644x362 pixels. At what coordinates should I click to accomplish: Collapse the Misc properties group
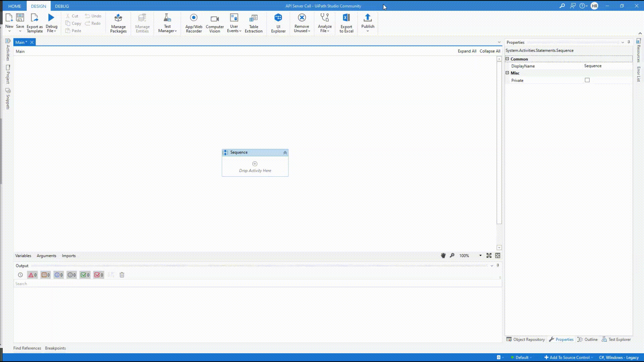[x=507, y=73]
